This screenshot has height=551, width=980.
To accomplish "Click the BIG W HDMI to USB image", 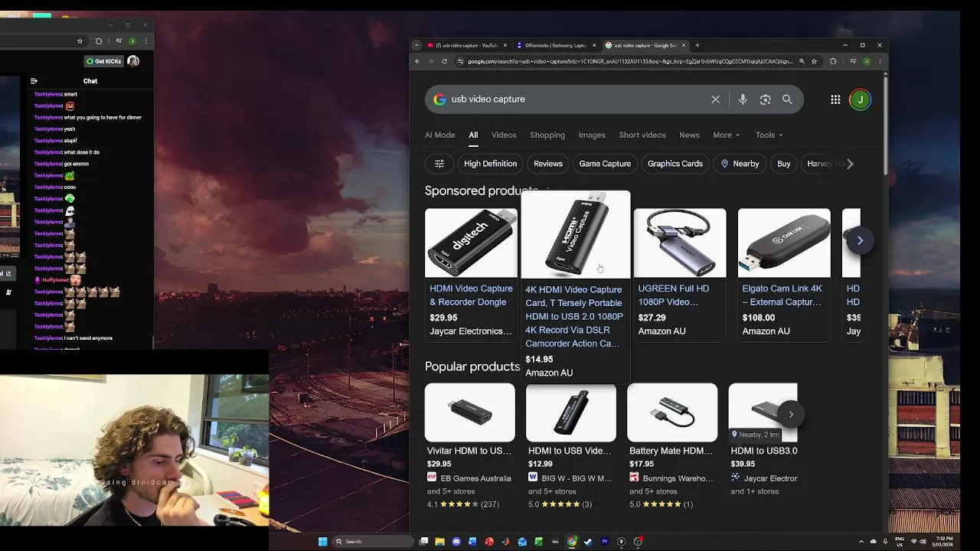I will (x=571, y=412).
